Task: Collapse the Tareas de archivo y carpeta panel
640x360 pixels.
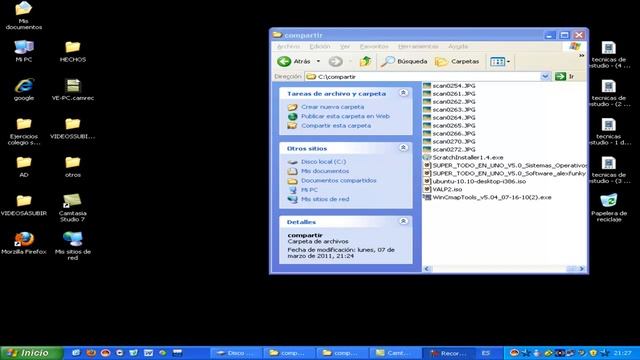Action: click(x=403, y=93)
